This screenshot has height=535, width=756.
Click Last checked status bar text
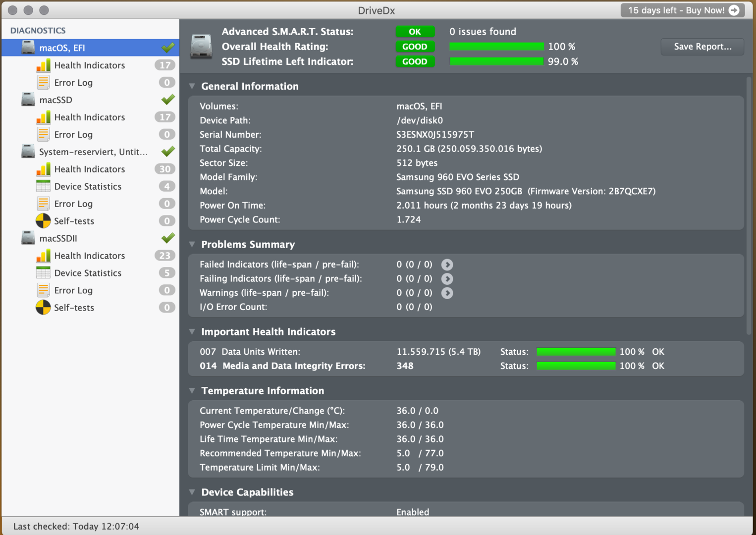tap(76, 526)
